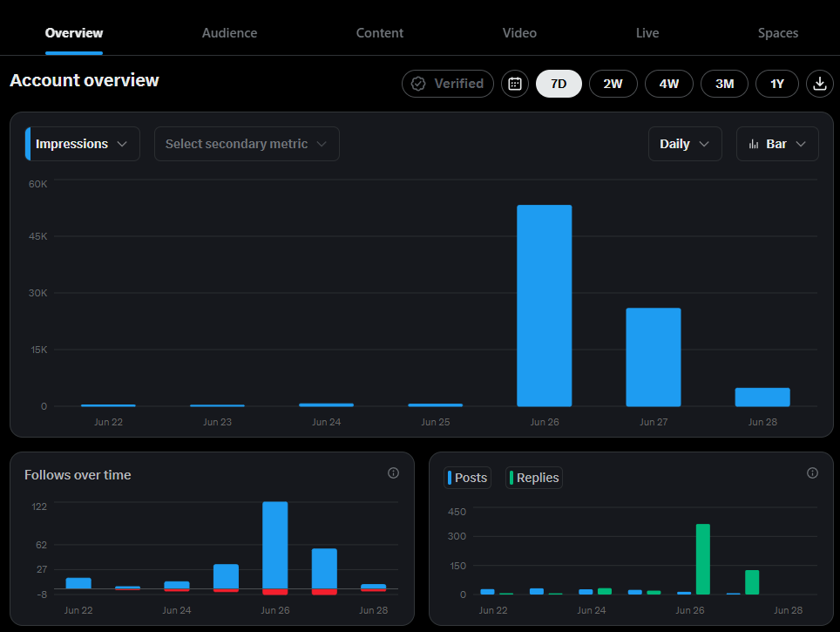Screen dimensions: 840x632
Task: Click the tallest follows bar on Jun 26
Action: point(274,545)
